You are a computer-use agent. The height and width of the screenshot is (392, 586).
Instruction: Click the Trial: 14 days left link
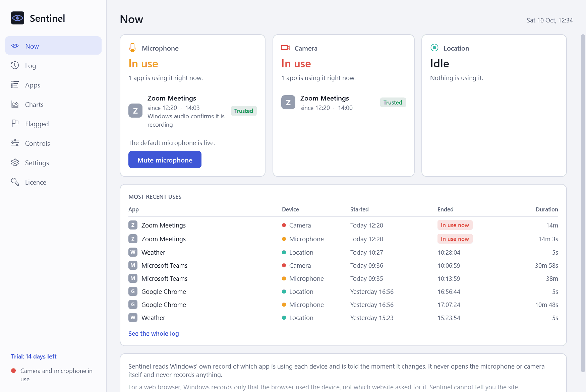click(x=34, y=356)
